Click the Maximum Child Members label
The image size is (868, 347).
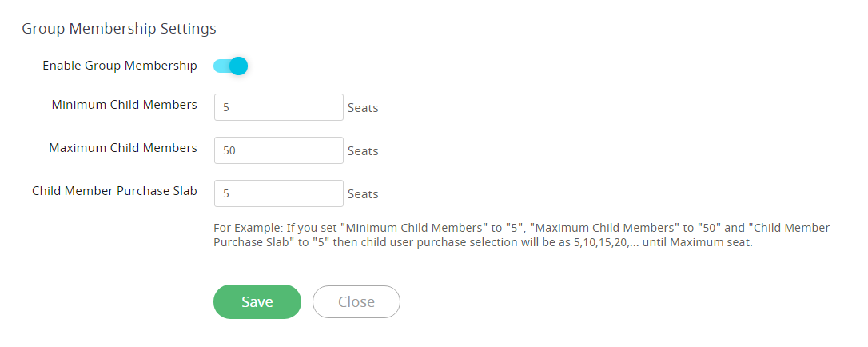(123, 147)
